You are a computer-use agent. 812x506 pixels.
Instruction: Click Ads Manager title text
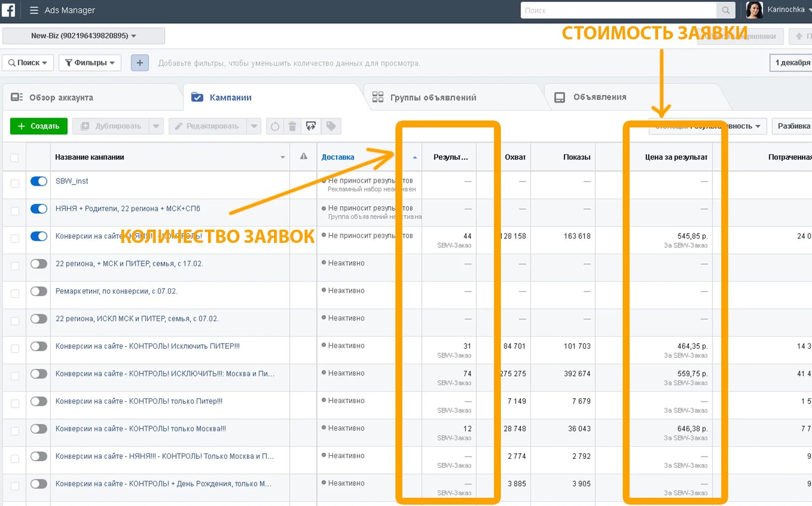point(70,10)
